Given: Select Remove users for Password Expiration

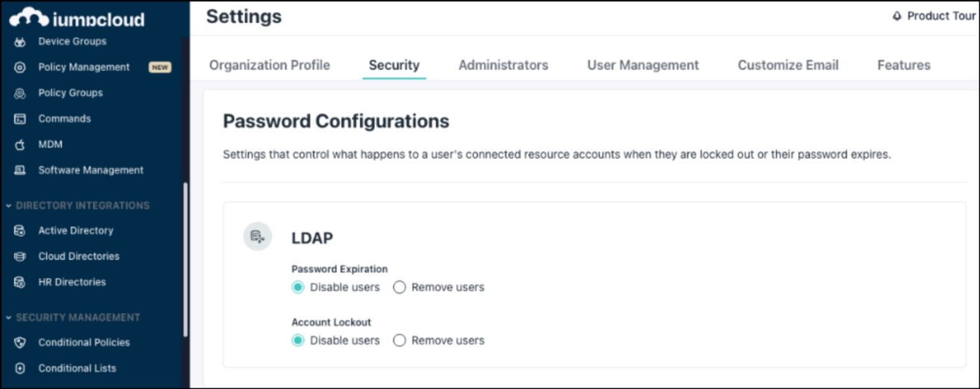Looking at the screenshot, I should 399,287.
